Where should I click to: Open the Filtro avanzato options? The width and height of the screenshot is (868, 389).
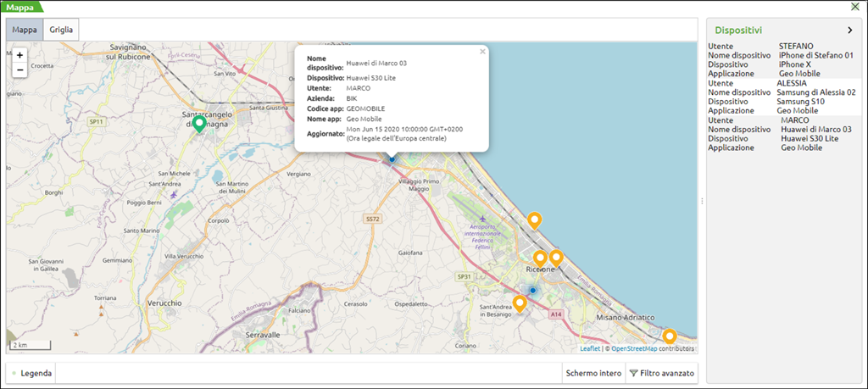pyautogui.click(x=662, y=373)
